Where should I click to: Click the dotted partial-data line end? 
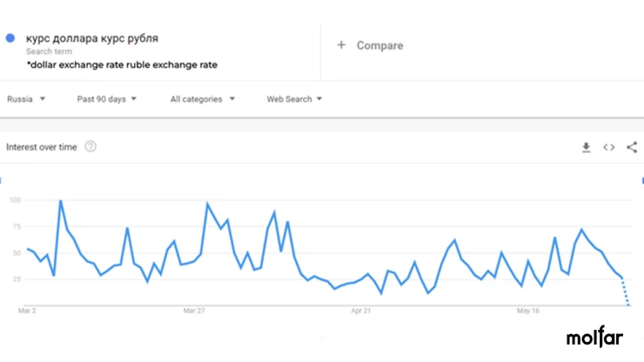[x=628, y=305]
